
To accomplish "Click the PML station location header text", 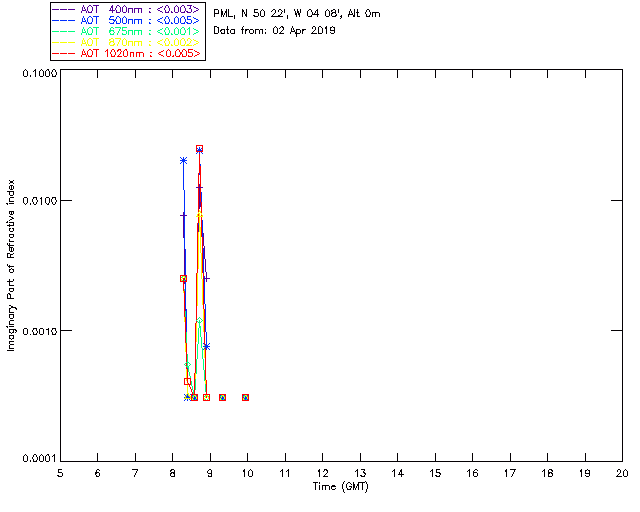I will 297,14.
